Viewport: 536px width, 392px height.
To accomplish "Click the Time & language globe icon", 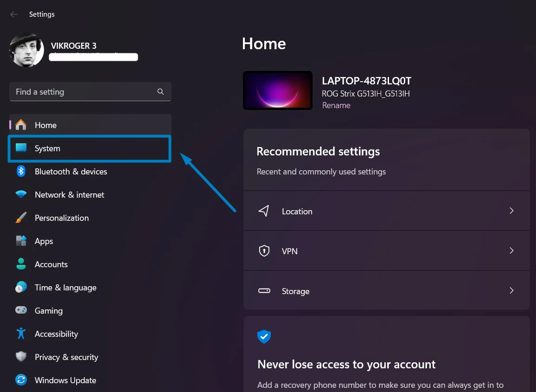I will click(x=21, y=287).
